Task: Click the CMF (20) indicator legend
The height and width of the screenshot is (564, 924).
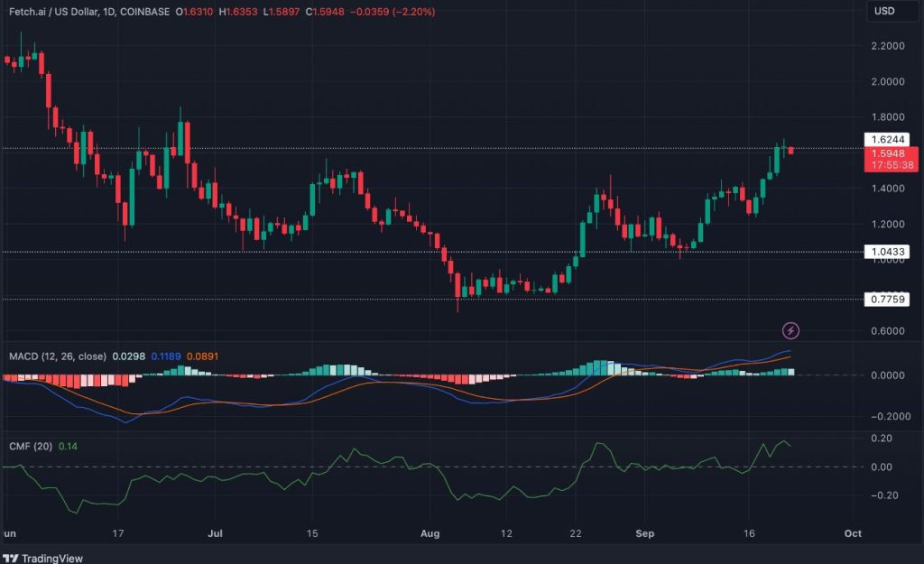Action: [31, 447]
